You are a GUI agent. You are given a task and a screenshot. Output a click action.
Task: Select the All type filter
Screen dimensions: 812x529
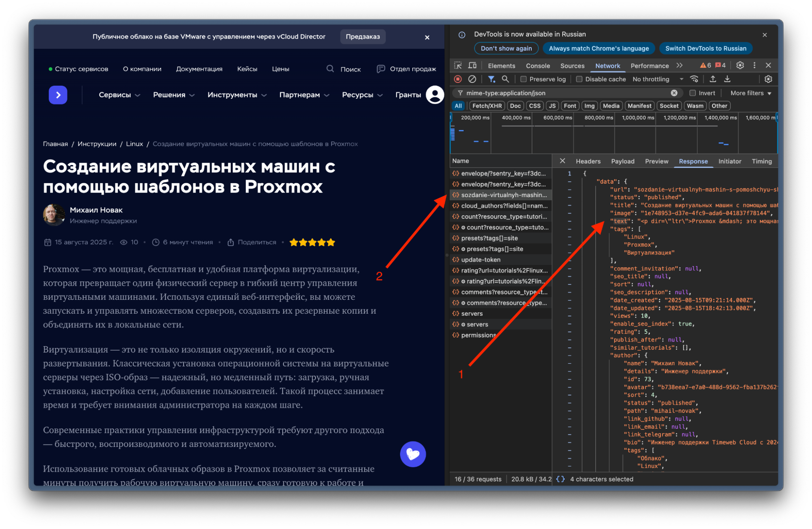[458, 106]
